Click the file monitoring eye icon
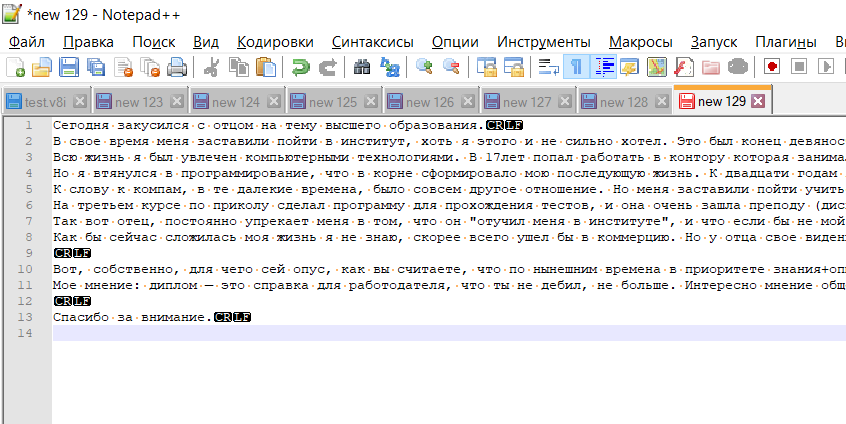846x424 pixels. click(x=738, y=67)
